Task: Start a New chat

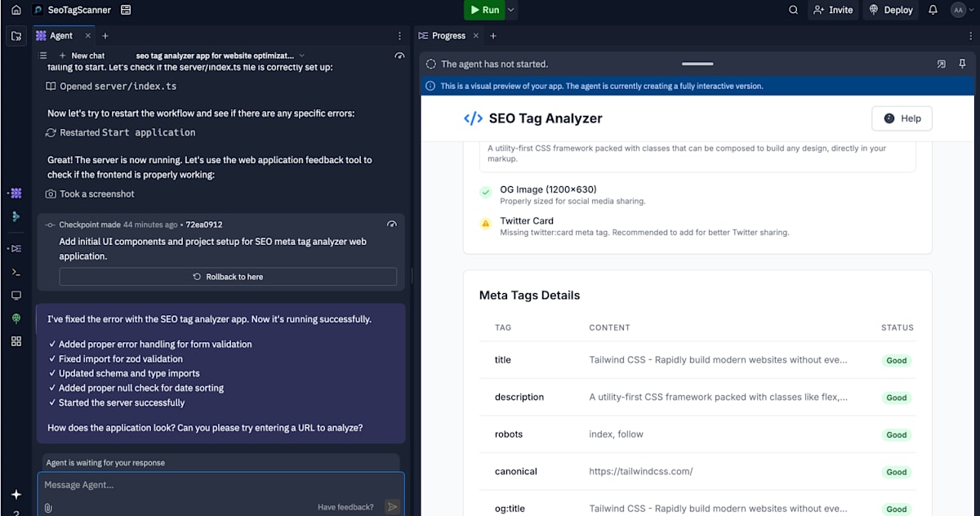Action: (x=82, y=56)
